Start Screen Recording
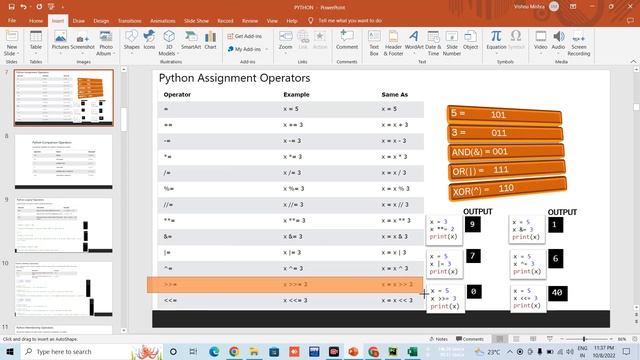This screenshot has width=640, height=360. [578, 43]
